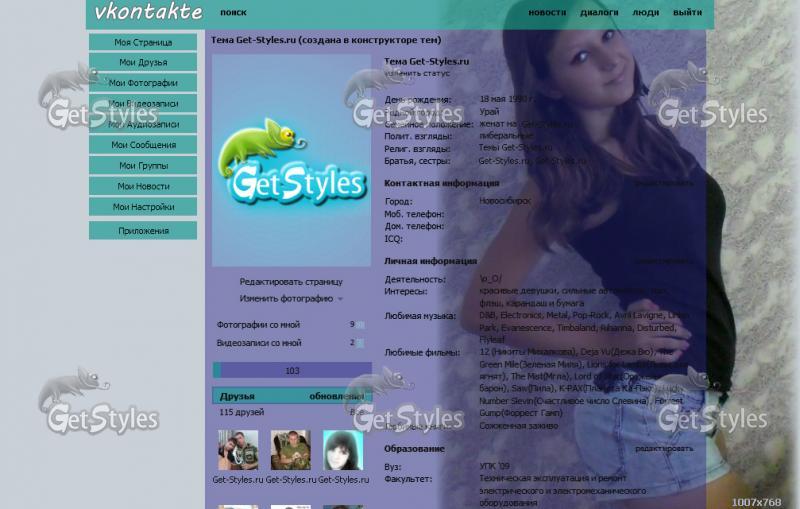Open friend thumbnail of man in camouflage
This screenshot has height=509, width=800.
tap(290, 450)
